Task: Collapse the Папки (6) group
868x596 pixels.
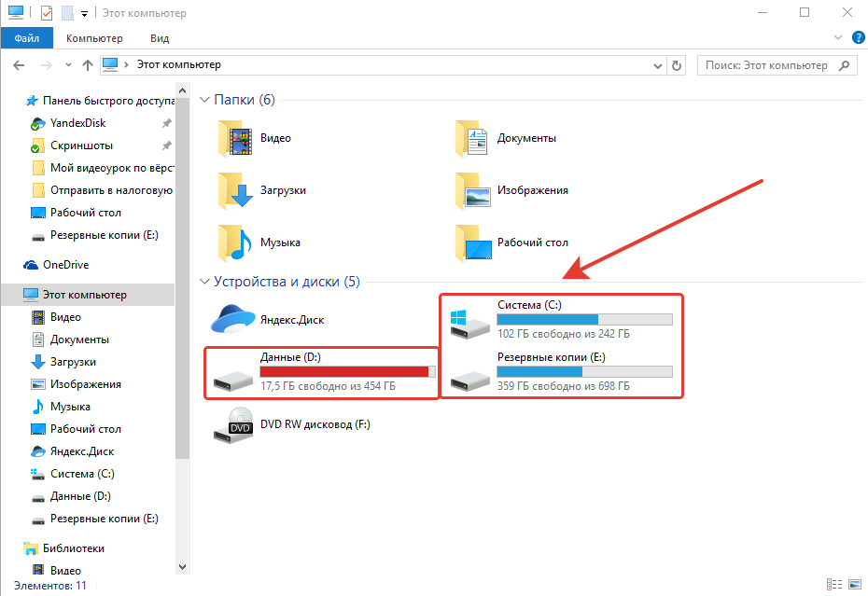Action: pyautogui.click(x=205, y=100)
